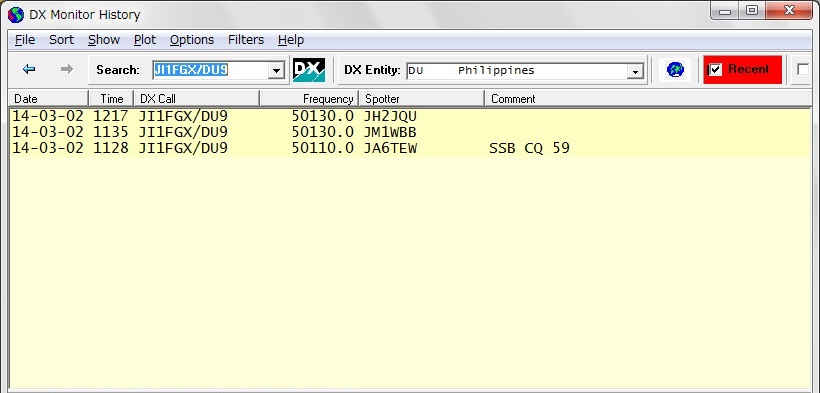Viewport: 820px width, 393px height.
Task: Select spotter JM1WBB in second row
Action: [390, 132]
